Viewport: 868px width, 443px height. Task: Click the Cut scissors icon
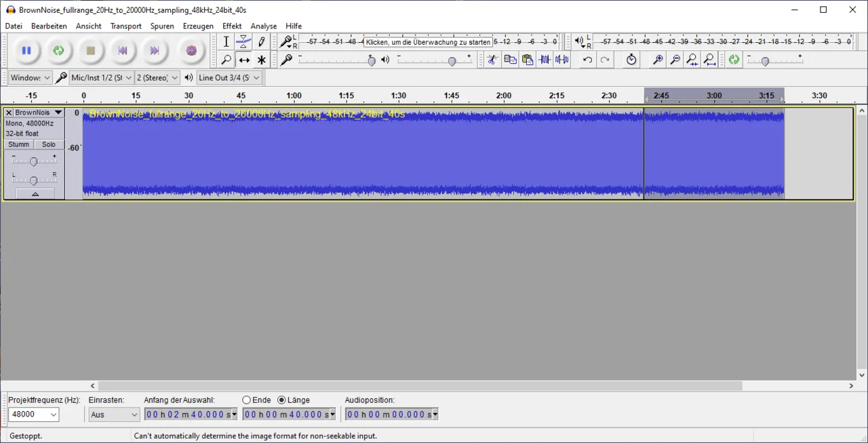coord(492,60)
